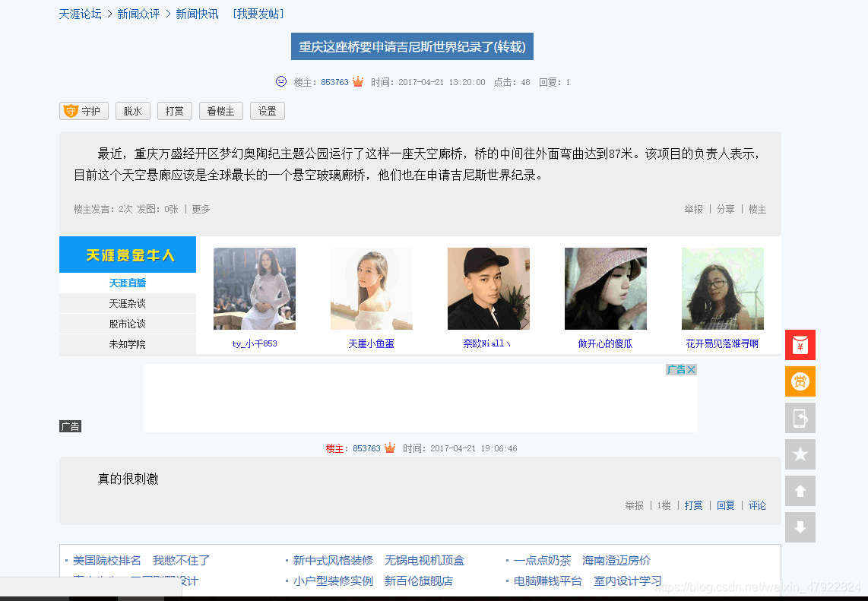Click the [我要发帖] link
868x601 pixels.
pyautogui.click(x=258, y=14)
